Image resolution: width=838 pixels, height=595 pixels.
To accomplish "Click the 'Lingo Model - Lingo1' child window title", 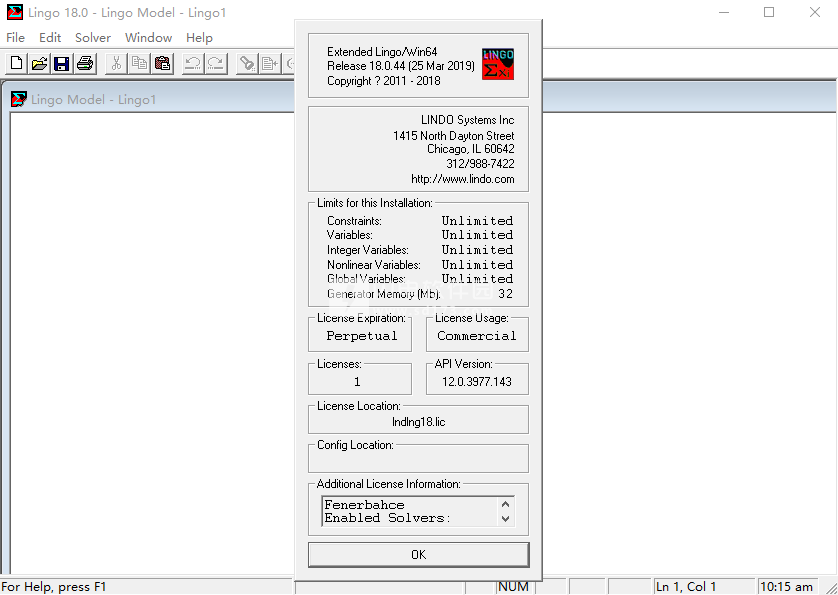I will (94, 99).
